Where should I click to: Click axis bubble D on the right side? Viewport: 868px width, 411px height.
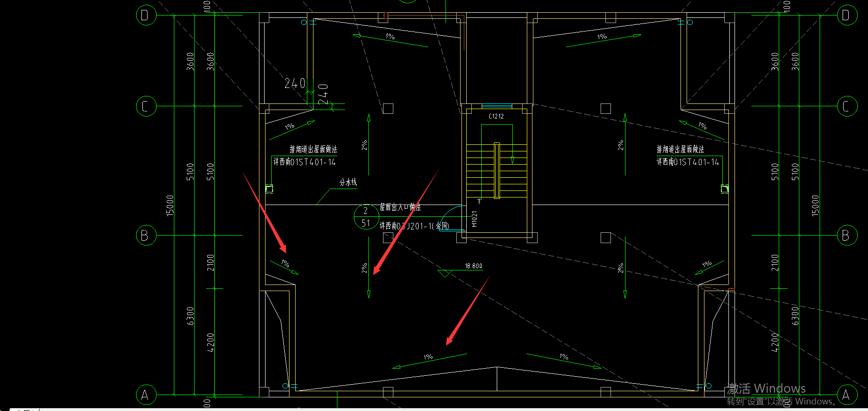pyautogui.click(x=847, y=16)
